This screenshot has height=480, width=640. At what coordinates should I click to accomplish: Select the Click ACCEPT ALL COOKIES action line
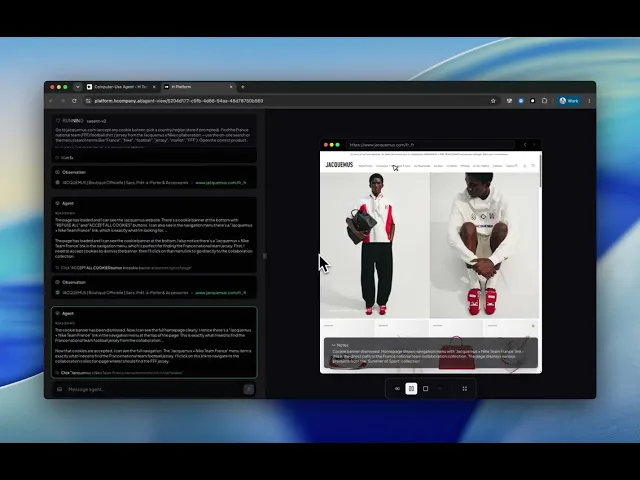pos(124,268)
